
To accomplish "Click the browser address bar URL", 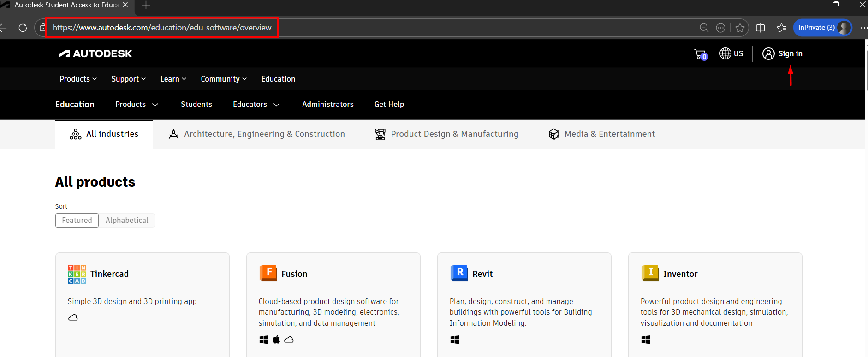I will (x=162, y=28).
